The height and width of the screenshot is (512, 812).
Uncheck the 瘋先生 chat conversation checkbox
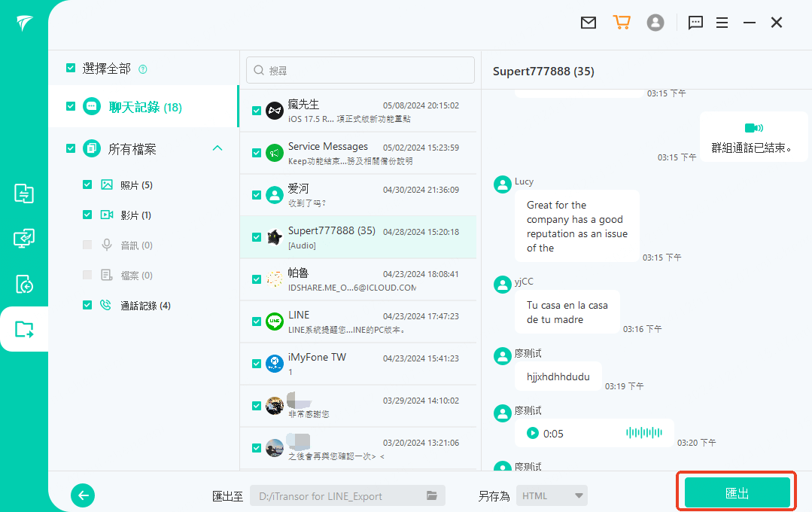click(x=257, y=110)
